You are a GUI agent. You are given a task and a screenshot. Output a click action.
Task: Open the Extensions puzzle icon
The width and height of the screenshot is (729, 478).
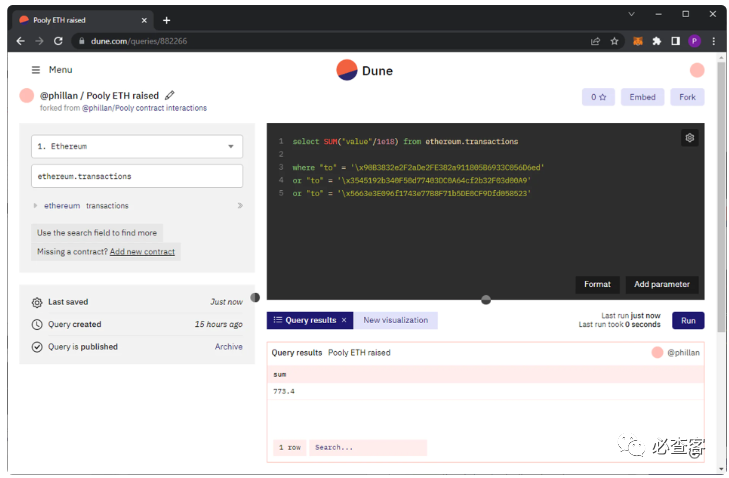point(656,41)
